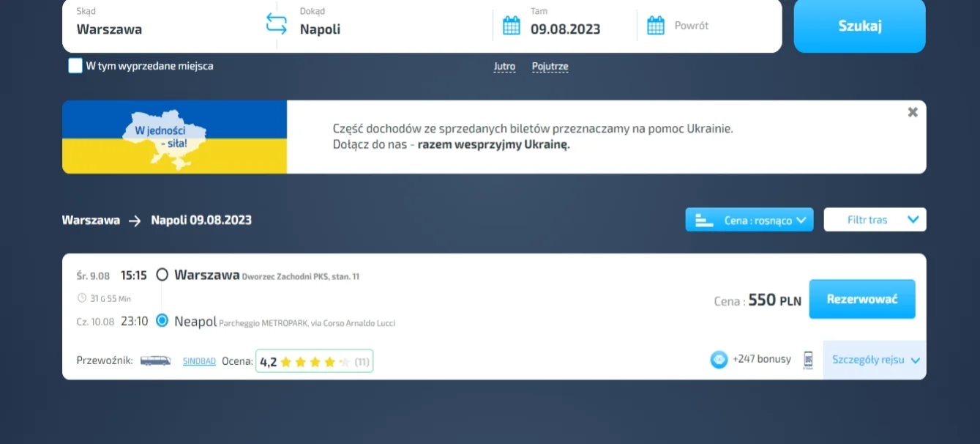
Task: Open the return date calendar icon
Action: tap(656, 26)
